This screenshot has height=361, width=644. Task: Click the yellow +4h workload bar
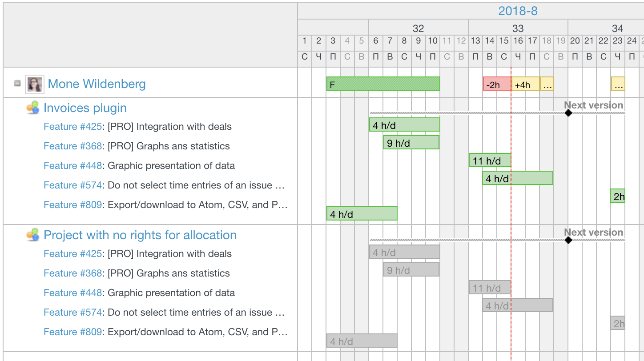pos(525,84)
